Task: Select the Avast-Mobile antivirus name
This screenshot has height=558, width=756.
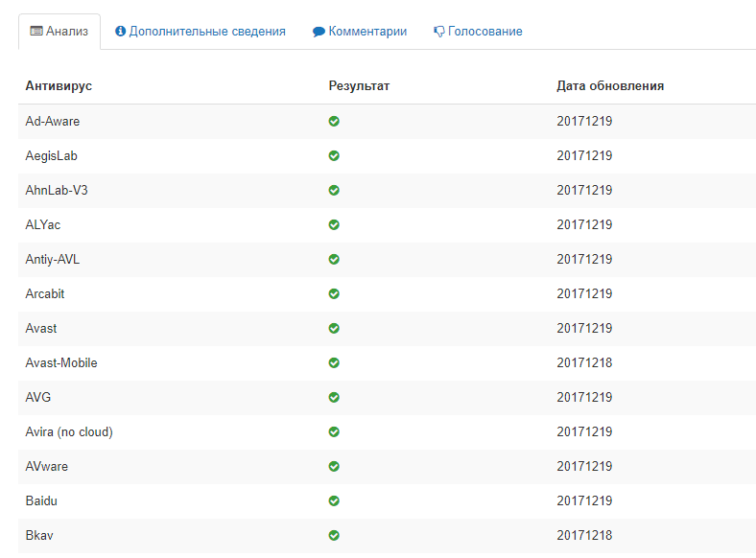Action: click(61, 362)
